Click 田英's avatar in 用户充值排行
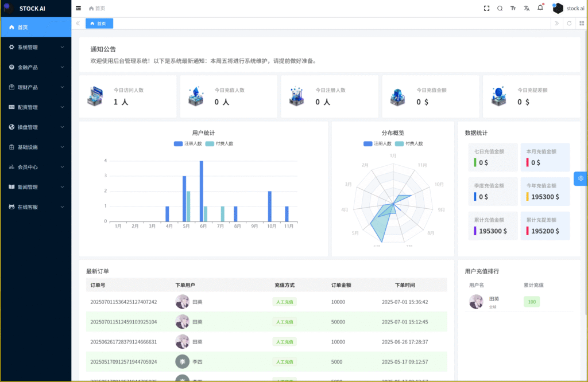The width and height of the screenshot is (588, 382). (x=475, y=302)
